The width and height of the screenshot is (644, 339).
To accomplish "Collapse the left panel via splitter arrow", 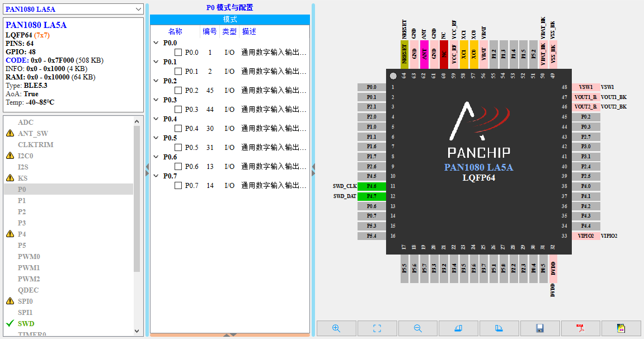I will pos(147,170).
